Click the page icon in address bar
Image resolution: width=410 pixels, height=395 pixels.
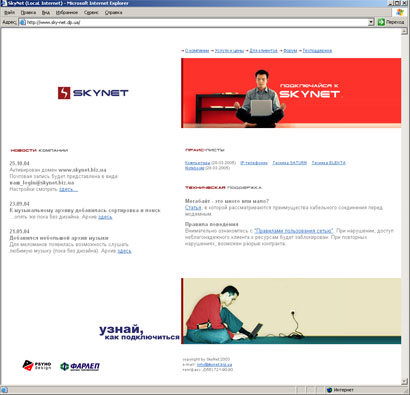tap(23, 22)
